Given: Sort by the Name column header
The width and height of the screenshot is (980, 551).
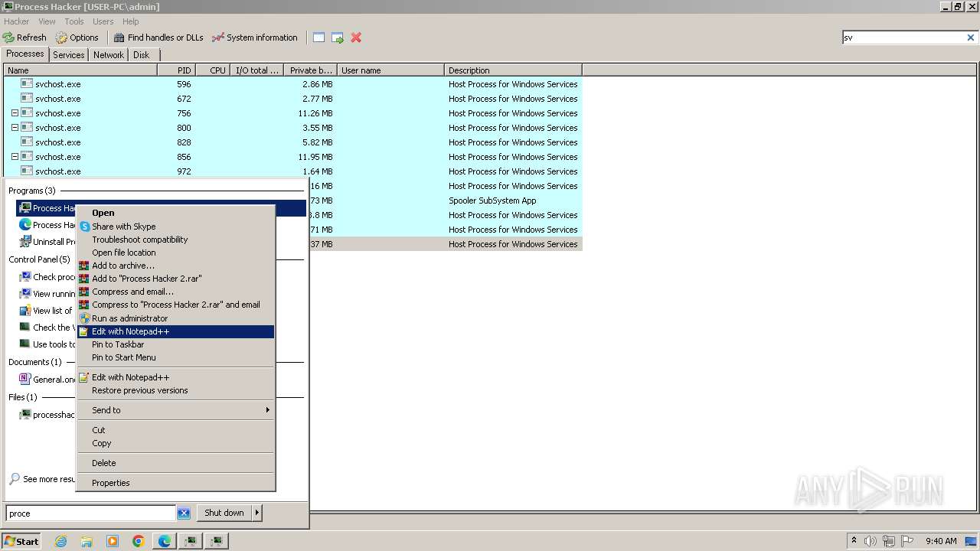Looking at the screenshot, I should click(x=80, y=70).
